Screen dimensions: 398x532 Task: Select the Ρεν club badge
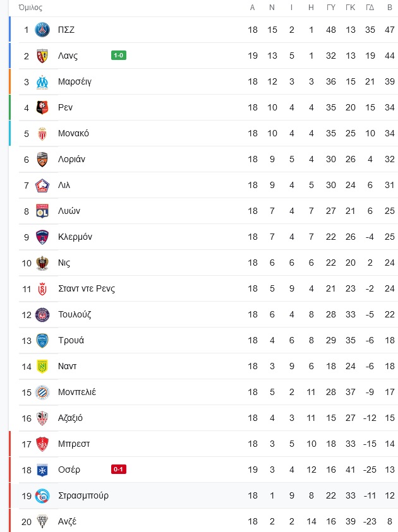[42, 107]
